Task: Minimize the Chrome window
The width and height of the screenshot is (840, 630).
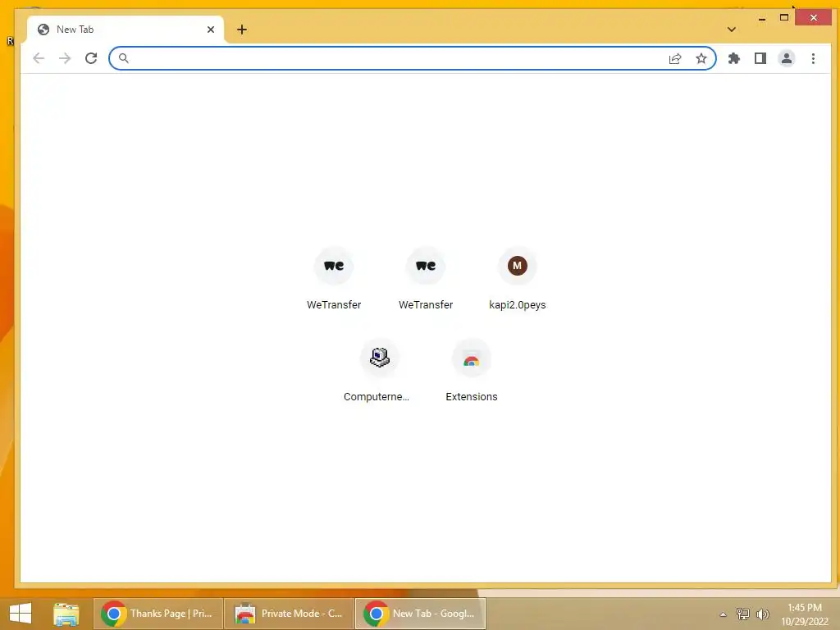Action: tap(762, 19)
